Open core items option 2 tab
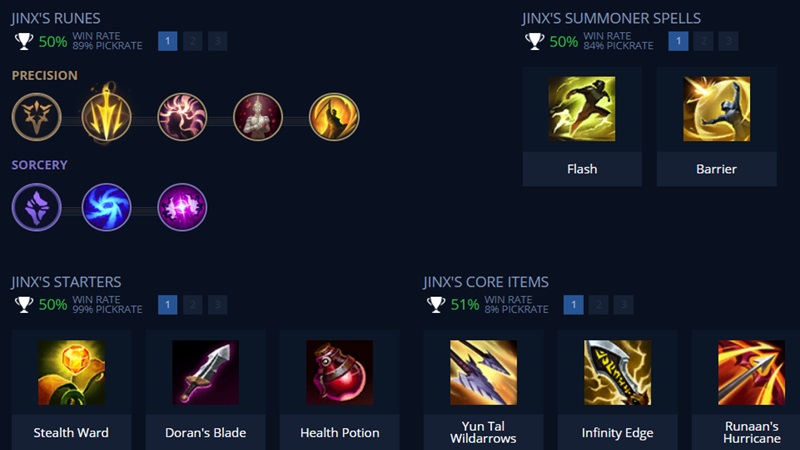Screen dimensions: 800x450 point(598,305)
